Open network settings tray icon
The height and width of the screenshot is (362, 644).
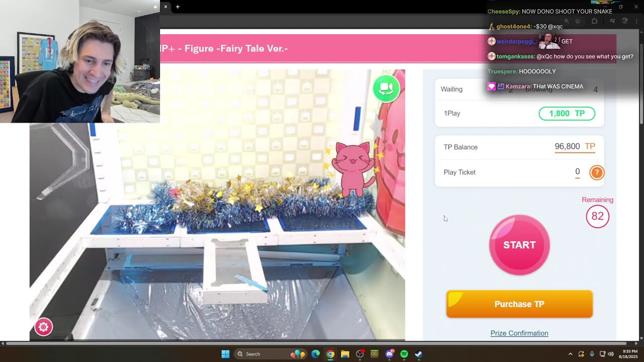tap(603, 354)
